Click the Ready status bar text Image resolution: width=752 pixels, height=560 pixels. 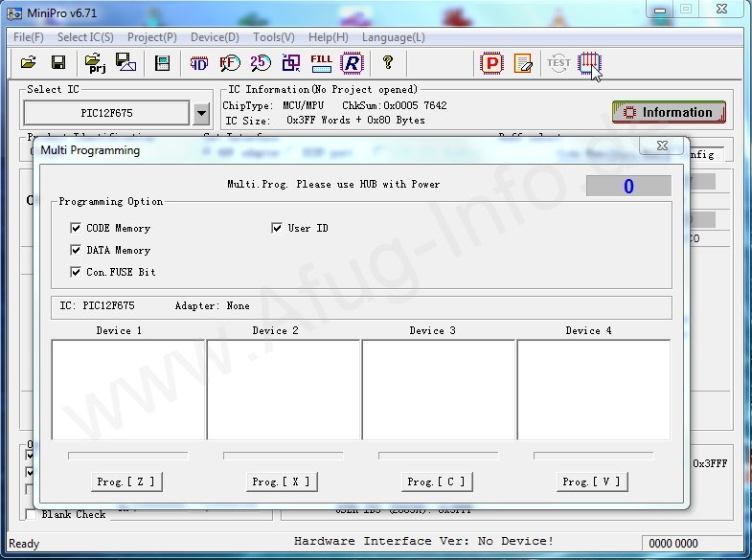24,544
